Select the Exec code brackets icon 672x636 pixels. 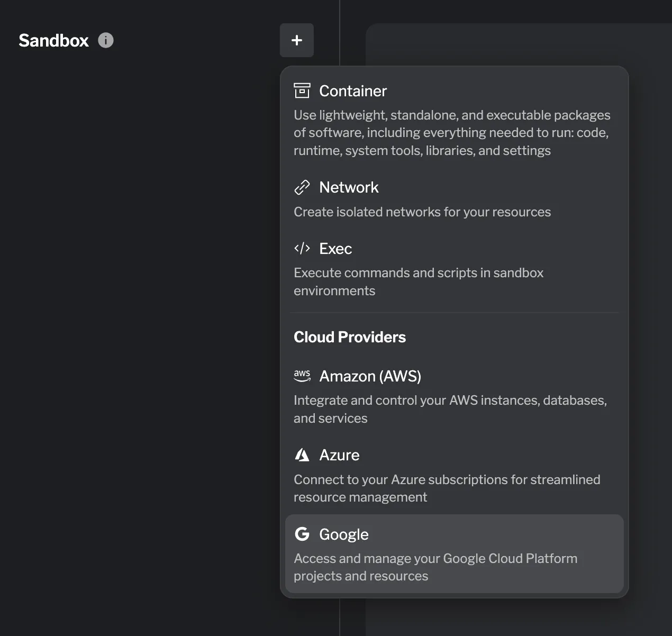(x=302, y=248)
